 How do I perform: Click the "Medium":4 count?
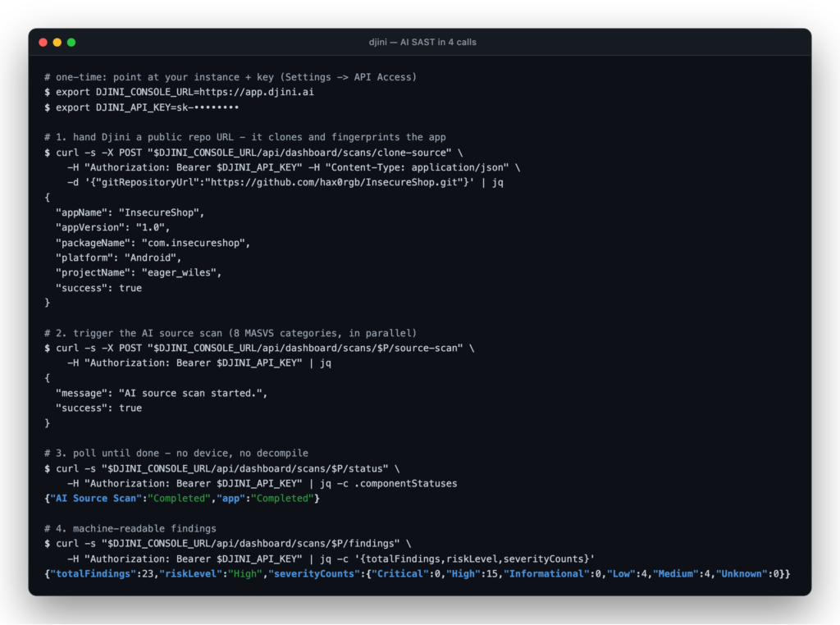coord(681,574)
